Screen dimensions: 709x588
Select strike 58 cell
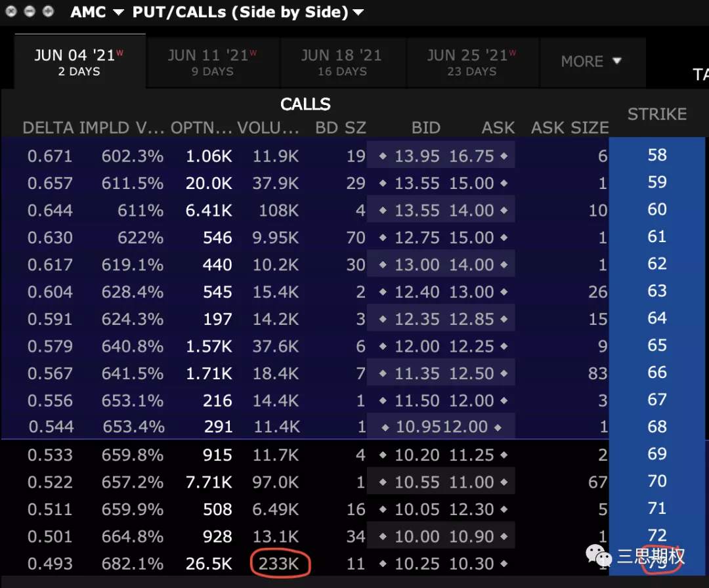click(x=657, y=155)
